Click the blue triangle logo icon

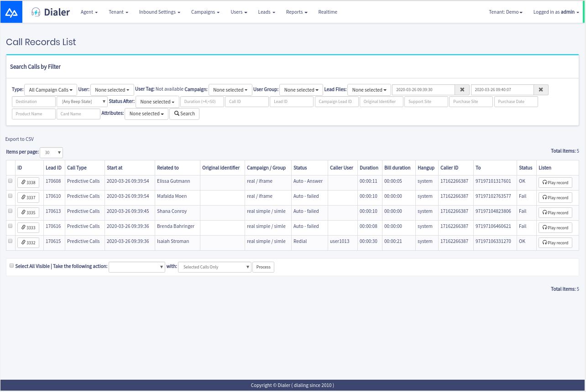pyautogui.click(x=11, y=12)
